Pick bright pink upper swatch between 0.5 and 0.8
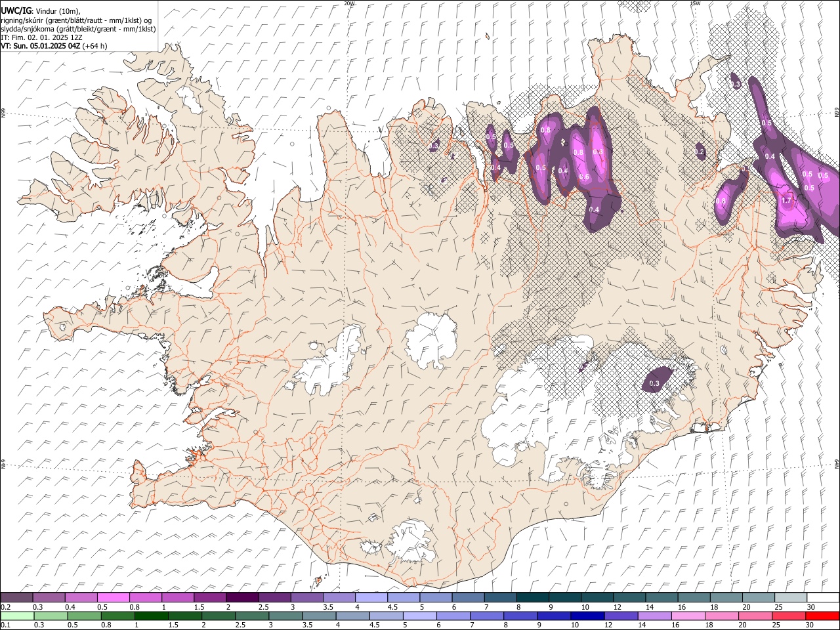 point(114,598)
